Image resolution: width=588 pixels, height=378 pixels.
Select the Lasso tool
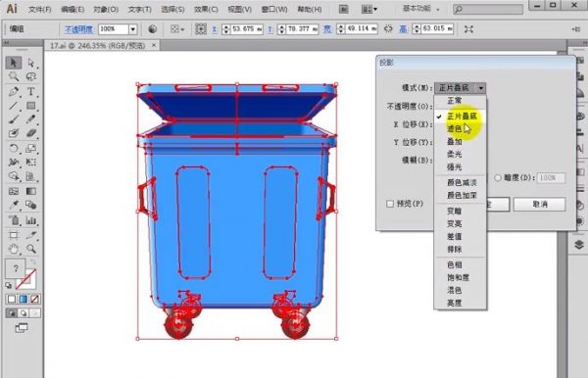[31, 76]
